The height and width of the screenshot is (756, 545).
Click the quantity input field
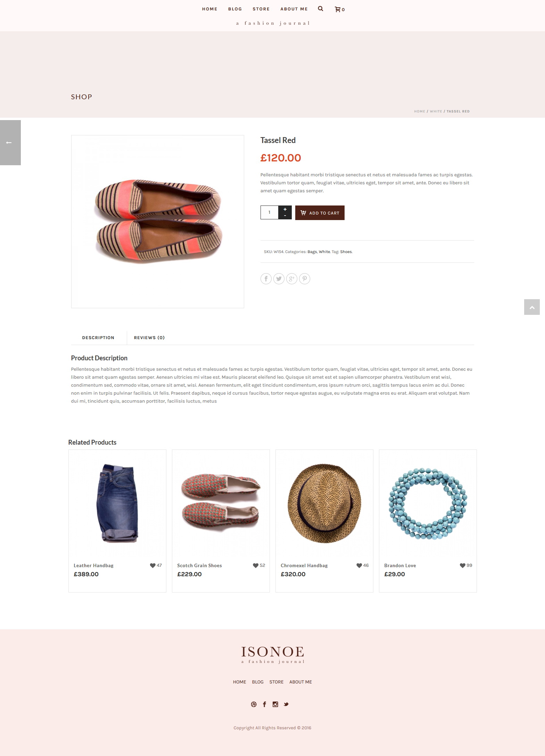pos(270,212)
